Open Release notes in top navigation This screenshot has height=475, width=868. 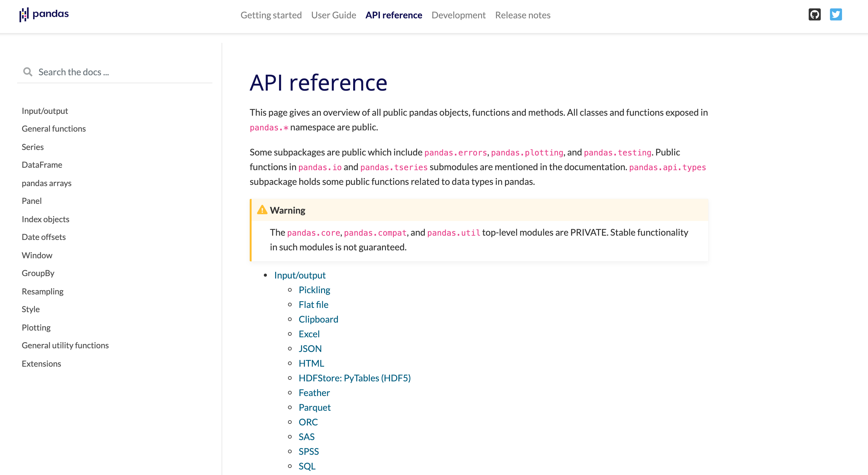(x=523, y=15)
